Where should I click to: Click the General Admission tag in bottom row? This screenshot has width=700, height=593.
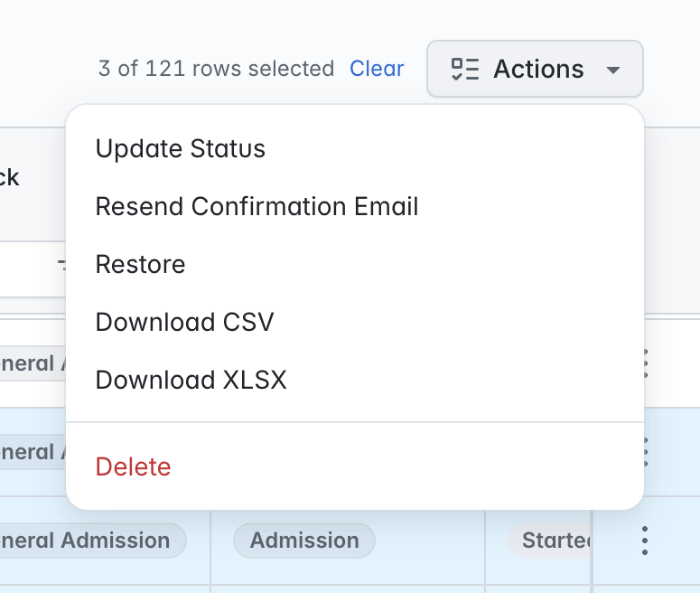(91, 541)
